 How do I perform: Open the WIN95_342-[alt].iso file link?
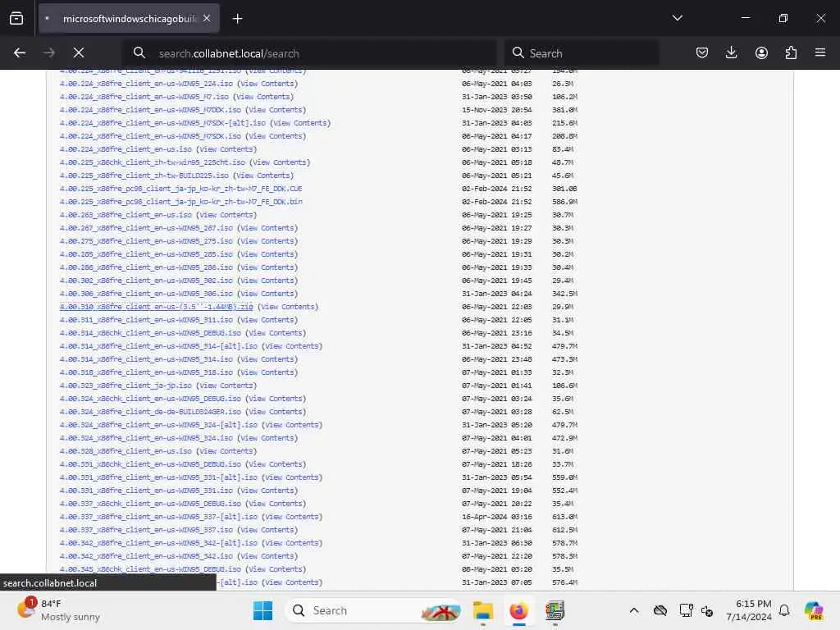[158, 543]
